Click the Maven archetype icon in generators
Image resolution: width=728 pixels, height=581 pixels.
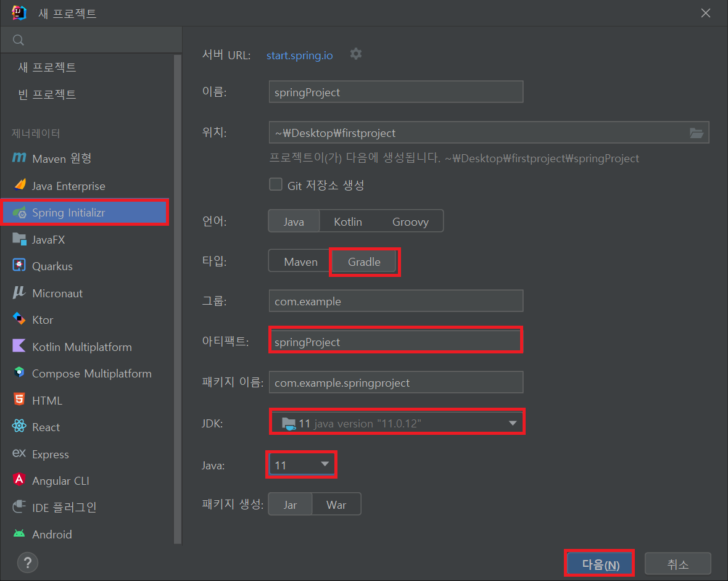click(x=19, y=158)
